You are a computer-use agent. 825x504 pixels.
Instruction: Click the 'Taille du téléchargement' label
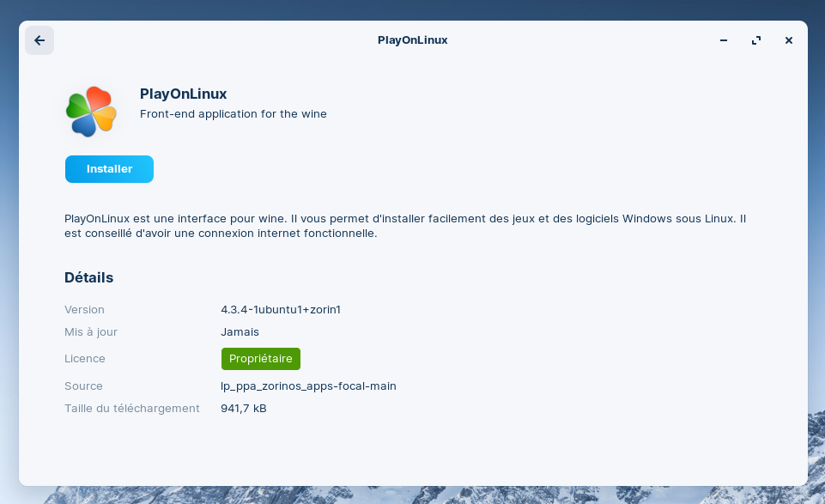tap(132, 408)
